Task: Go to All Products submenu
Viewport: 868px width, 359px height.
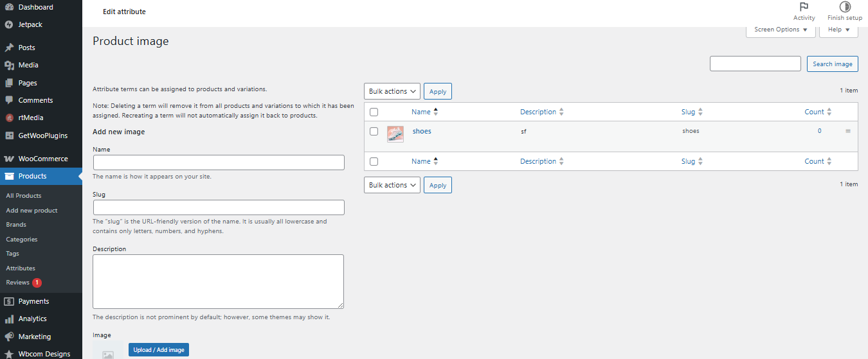Action: point(24,196)
